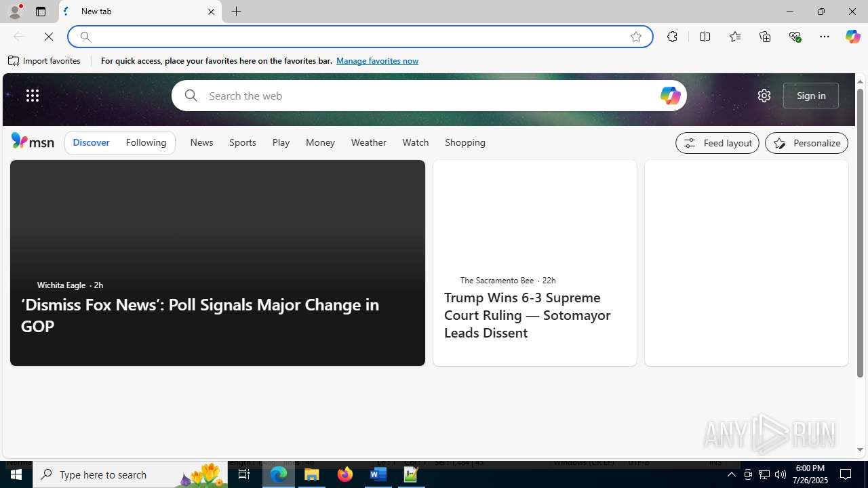Screen dimensions: 868x488
Task: Open a new tab with plus button
Action: [237, 12]
